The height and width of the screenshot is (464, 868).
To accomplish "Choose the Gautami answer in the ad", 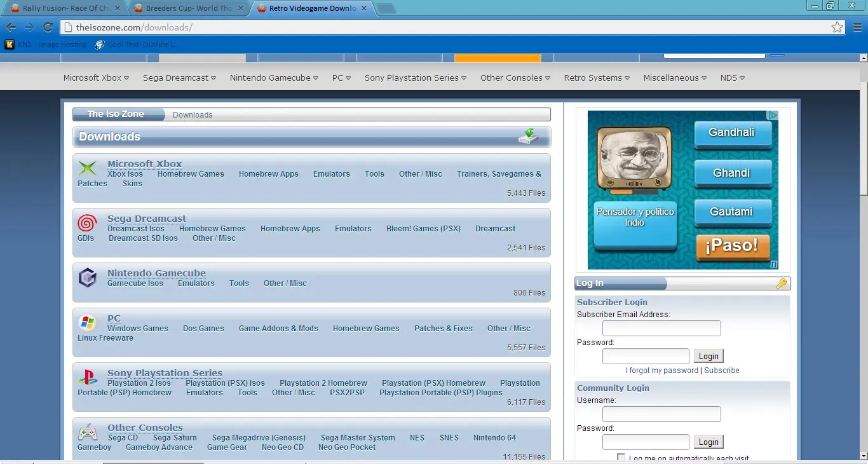I will pos(732,212).
